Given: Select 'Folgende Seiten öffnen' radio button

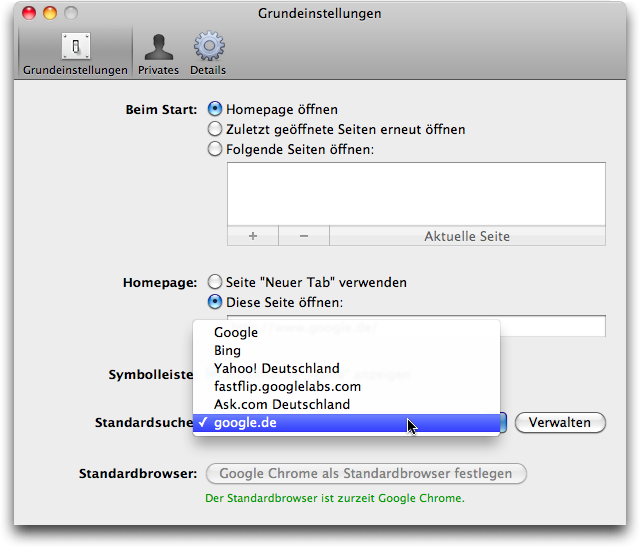Looking at the screenshot, I should [215, 149].
